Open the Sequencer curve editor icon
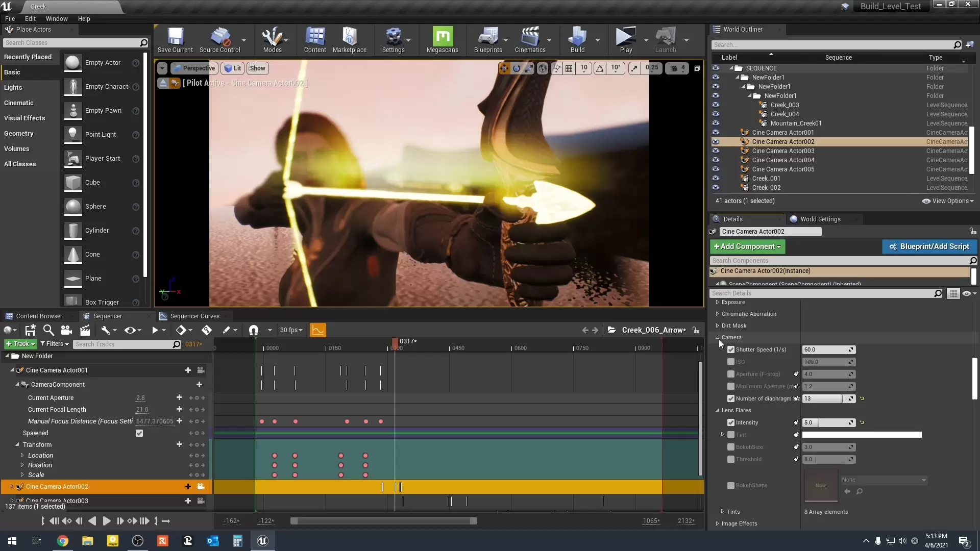This screenshot has height=551, width=980. coord(317,330)
